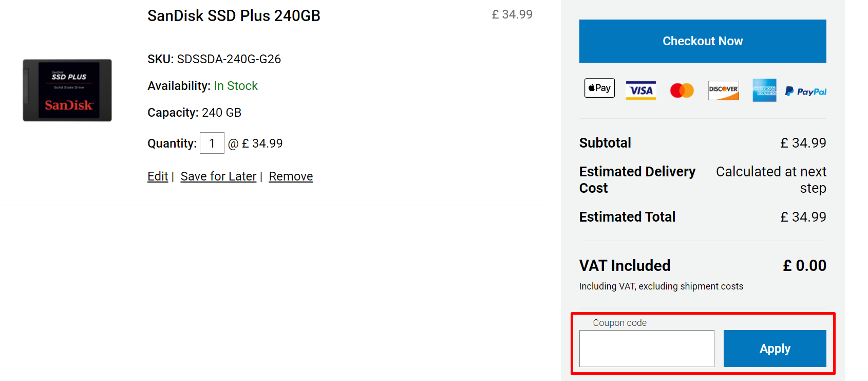Click the Mastercard logo icon
The width and height of the screenshot is (868, 381).
pyautogui.click(x=682, y=90)
